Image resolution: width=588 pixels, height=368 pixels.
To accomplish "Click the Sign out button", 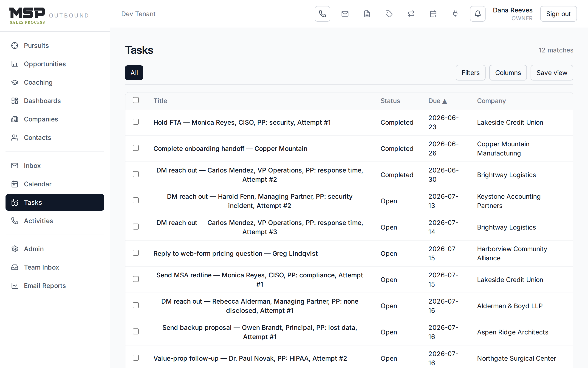I will pos(558,14).
